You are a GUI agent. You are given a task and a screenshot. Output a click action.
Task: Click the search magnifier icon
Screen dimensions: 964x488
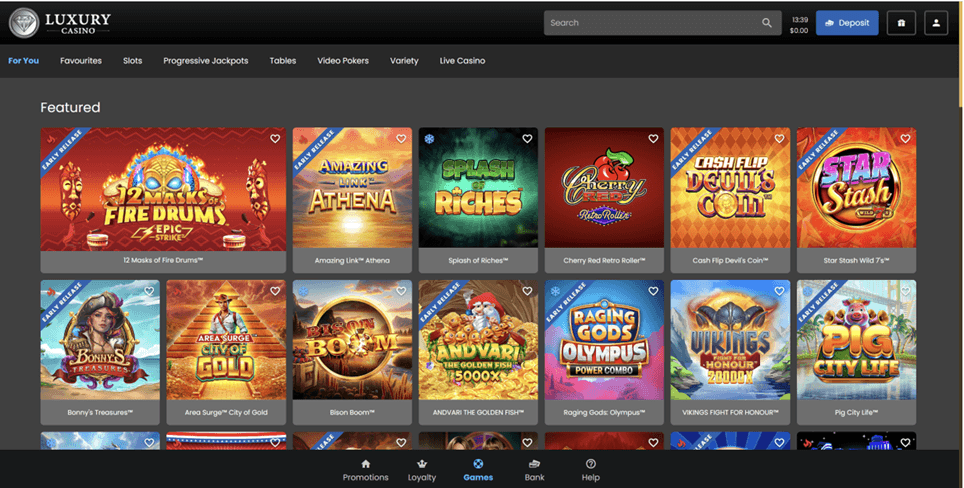point(767,23)
